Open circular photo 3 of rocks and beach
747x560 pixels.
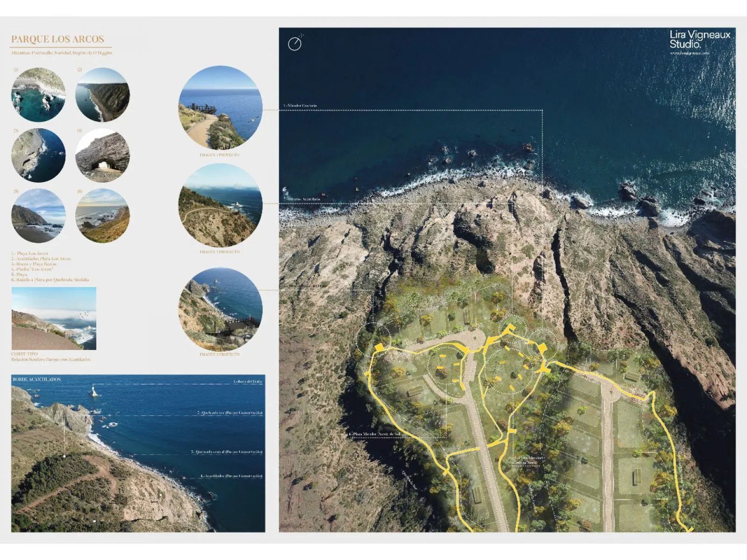tap(38, 155)
